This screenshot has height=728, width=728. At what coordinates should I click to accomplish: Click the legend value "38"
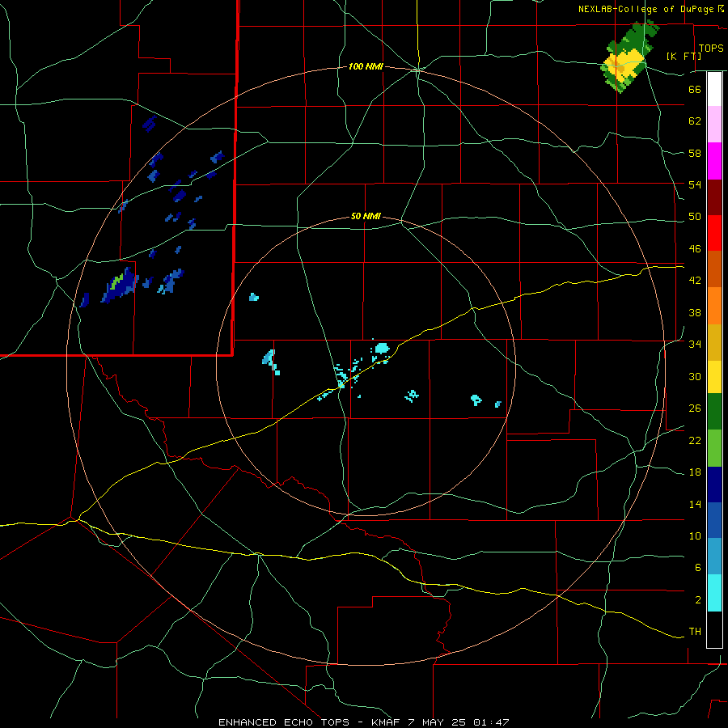coord(695,312)
